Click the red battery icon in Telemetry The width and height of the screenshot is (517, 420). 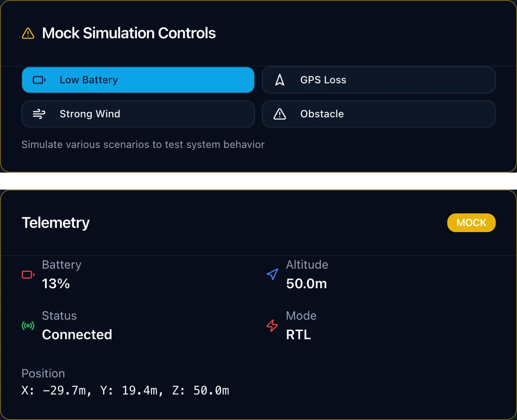pyautogui.click(x=28, y=275)
